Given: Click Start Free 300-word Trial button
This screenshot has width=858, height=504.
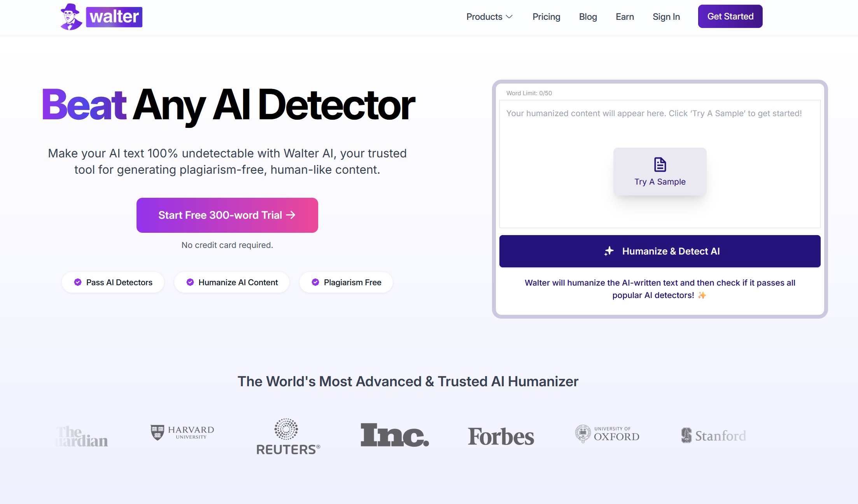Looking at the screenshot, I should pos(227,215).
